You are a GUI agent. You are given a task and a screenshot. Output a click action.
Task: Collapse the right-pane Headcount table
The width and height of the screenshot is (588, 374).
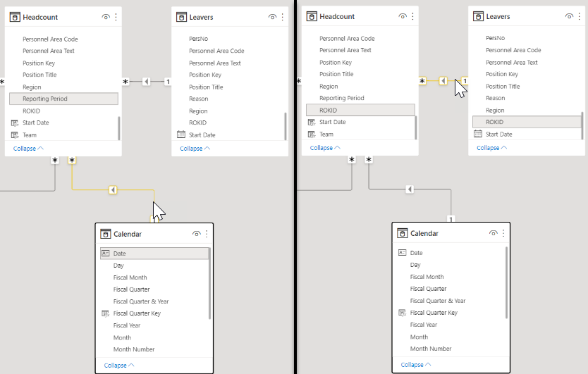[325, 148]
